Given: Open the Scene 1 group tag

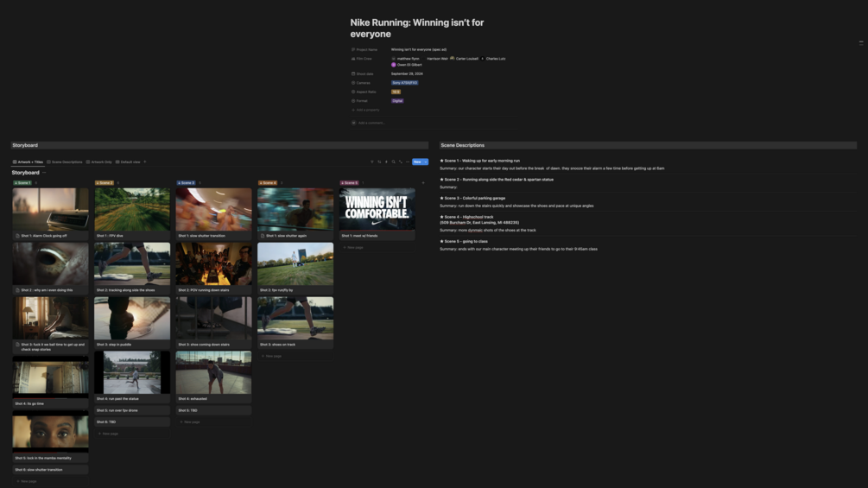Looking at the screenshot, I should point(22,182).
